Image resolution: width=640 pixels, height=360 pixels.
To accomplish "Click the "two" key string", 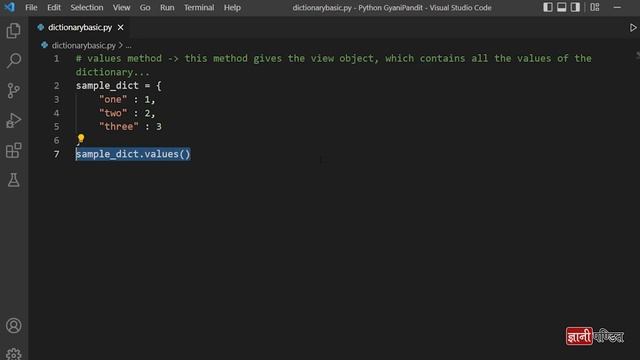I will click(113, 113).
